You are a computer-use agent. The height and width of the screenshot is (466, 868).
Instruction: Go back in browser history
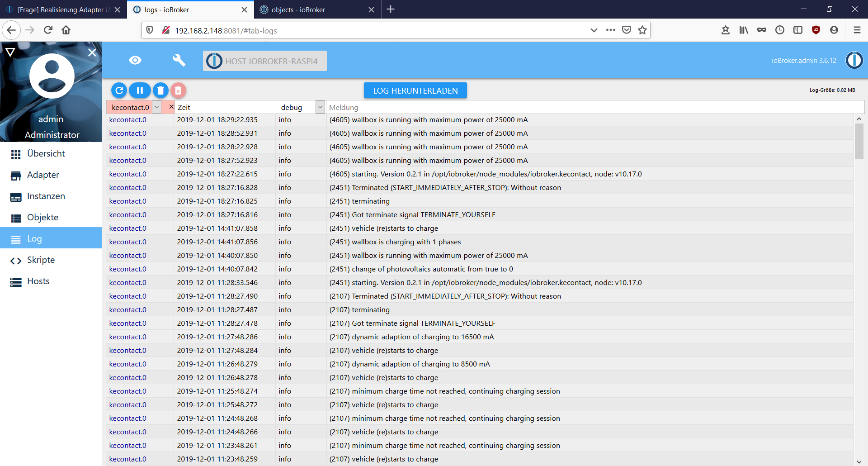[x=11, y=30]
